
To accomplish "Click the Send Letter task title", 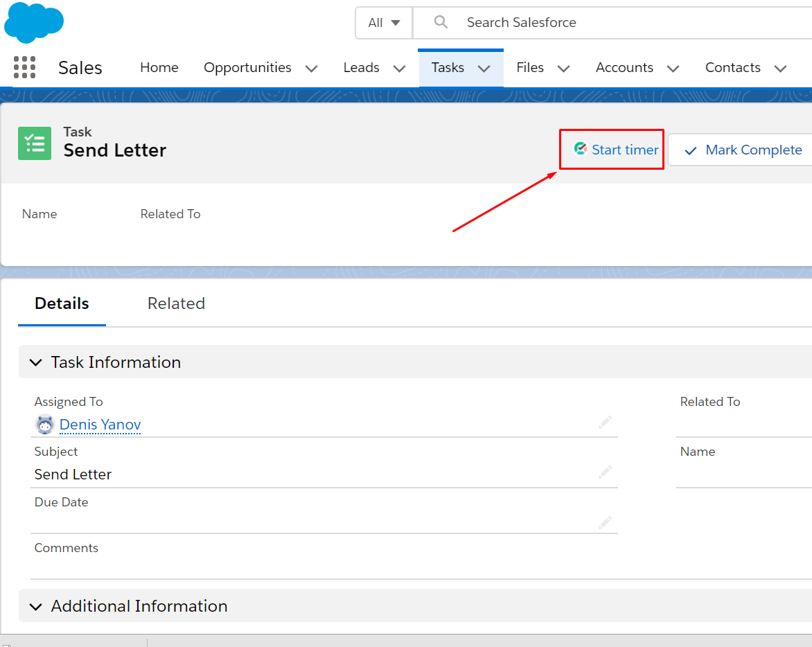I will (x=114, y=150).
